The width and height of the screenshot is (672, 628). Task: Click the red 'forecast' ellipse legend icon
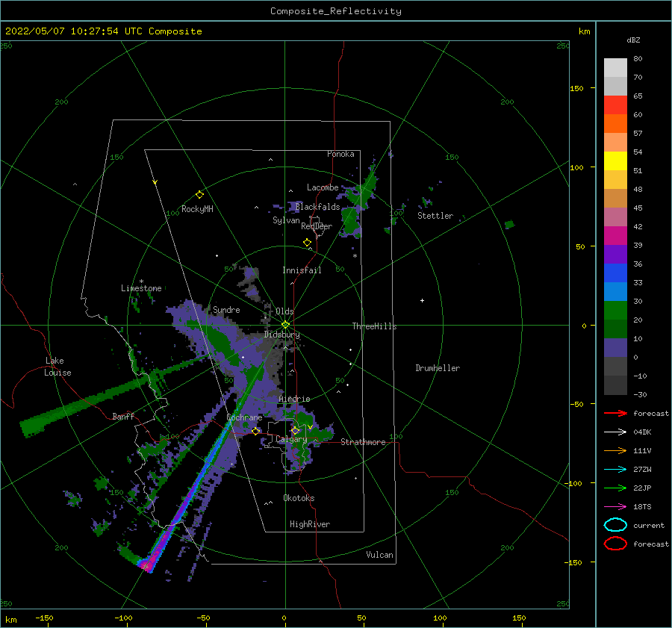[x=615, y=544]
